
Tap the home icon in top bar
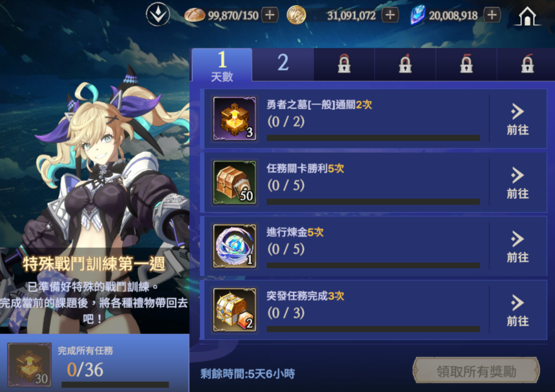point(527,16)
